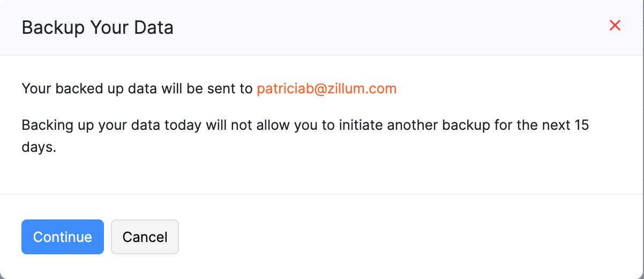Click the dialog header bar beside the title
Viewport: 644px width, 279px height.
tap(375, 27)
